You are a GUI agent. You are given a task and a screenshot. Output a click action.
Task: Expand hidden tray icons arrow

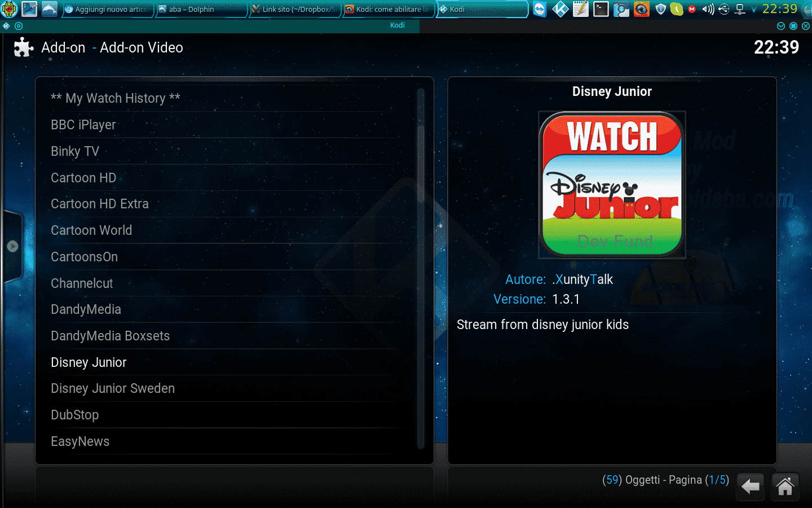[x=754, y=9]
